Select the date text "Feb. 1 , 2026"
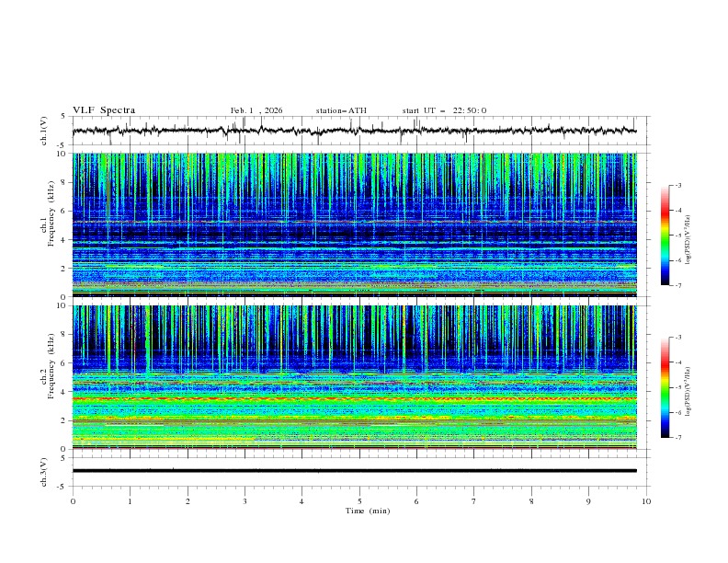 (256, 110)
